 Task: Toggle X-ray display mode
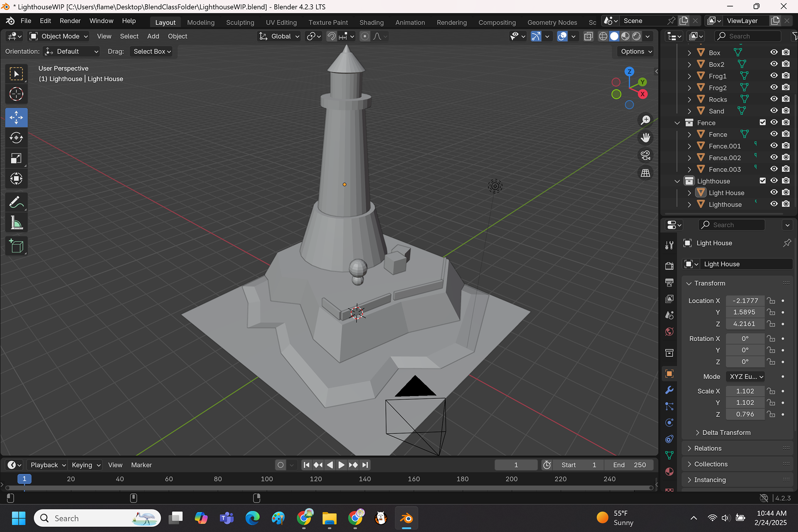(588, 37)
